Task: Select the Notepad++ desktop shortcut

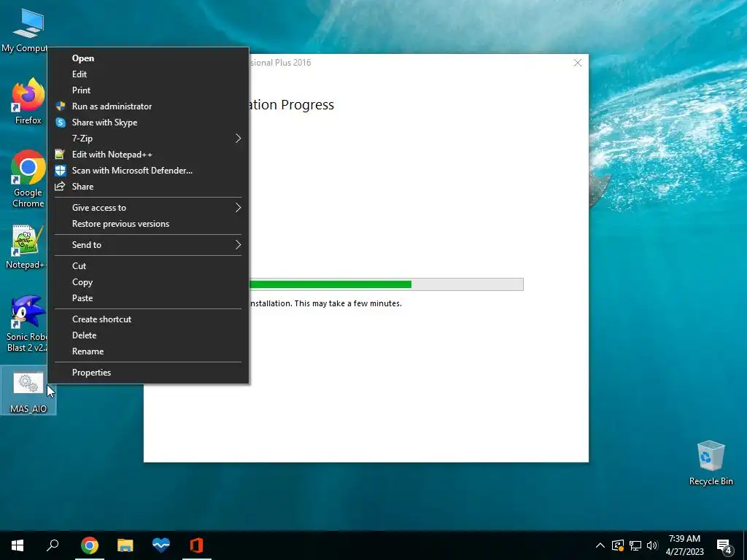Action: tap(27, 246)
